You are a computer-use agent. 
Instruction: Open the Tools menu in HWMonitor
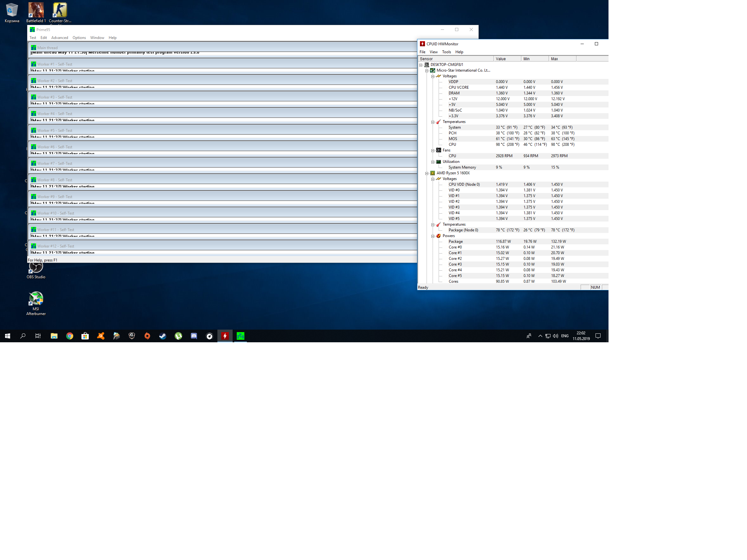tap(446, 52)
